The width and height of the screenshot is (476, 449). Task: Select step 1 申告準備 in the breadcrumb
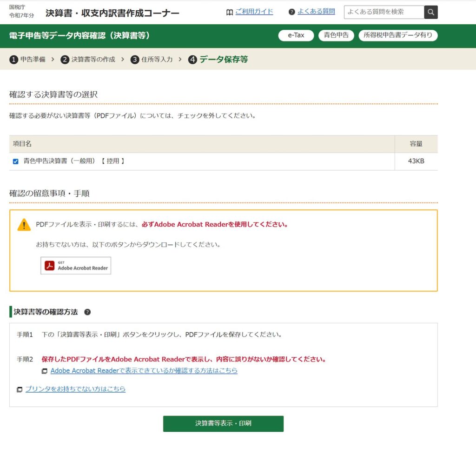click(x=28, y=60)
